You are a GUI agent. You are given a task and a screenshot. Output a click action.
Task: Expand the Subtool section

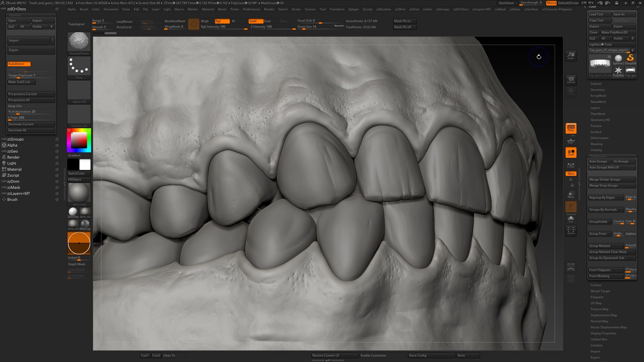pyautogui.click(x=596, y=83)
